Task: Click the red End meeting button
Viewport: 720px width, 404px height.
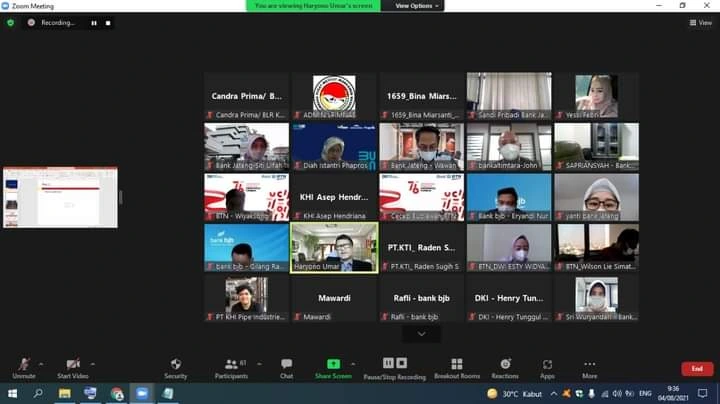Action: 697,369
